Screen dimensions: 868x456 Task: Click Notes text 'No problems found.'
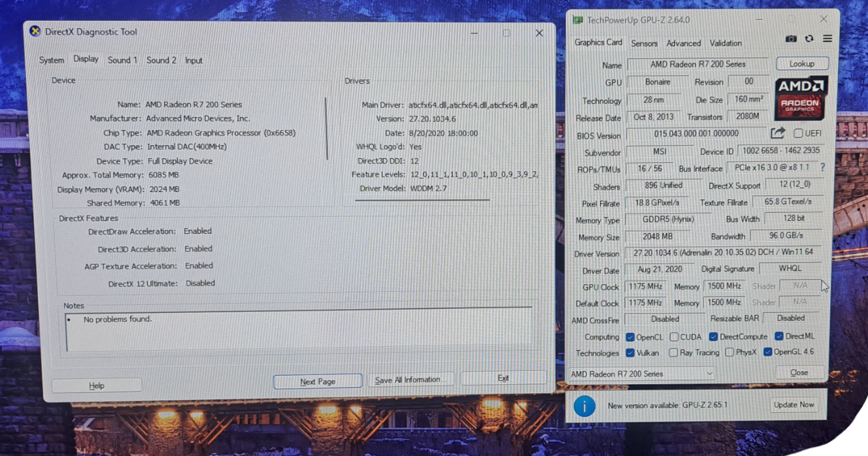pos(118,319)
